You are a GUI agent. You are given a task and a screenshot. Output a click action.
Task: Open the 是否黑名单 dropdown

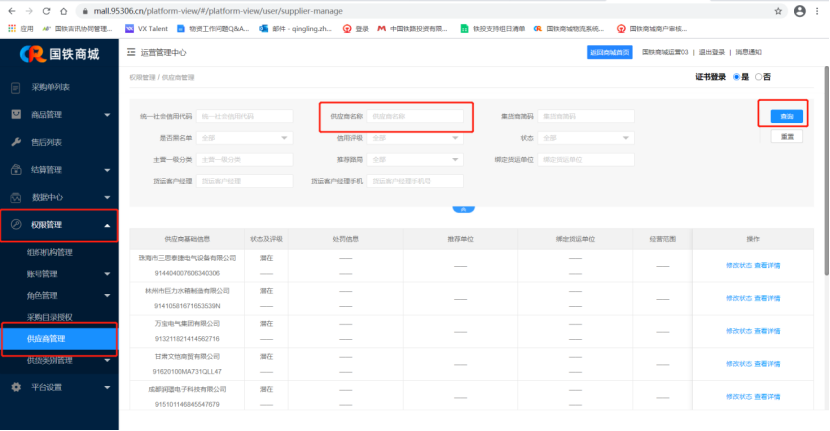(x=245, y=138)
